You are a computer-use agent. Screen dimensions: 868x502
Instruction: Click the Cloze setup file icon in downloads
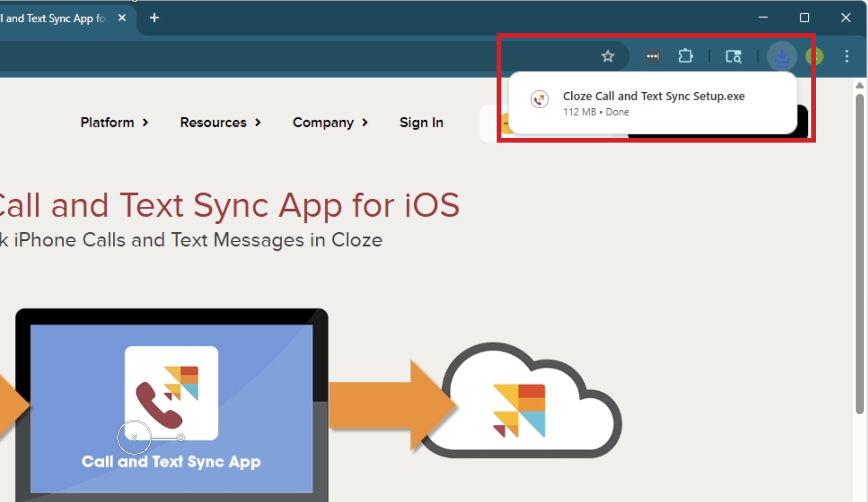(540, 99)
